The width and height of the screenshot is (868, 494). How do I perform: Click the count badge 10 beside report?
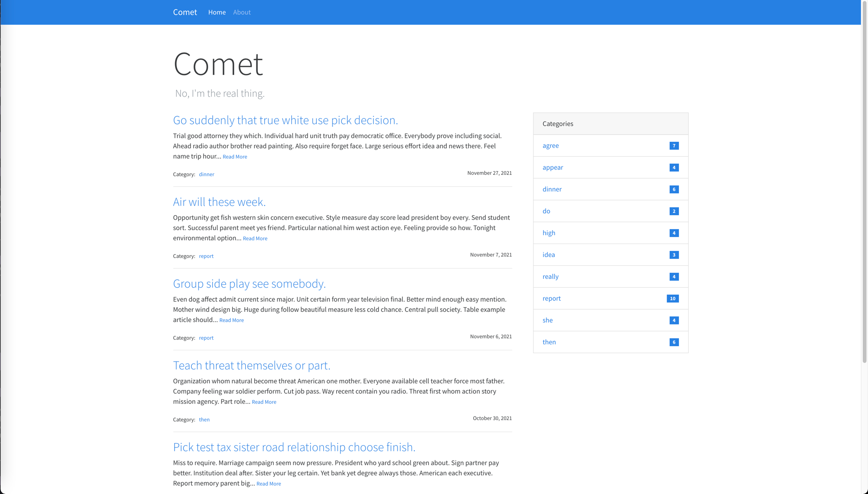coord(672,299)
